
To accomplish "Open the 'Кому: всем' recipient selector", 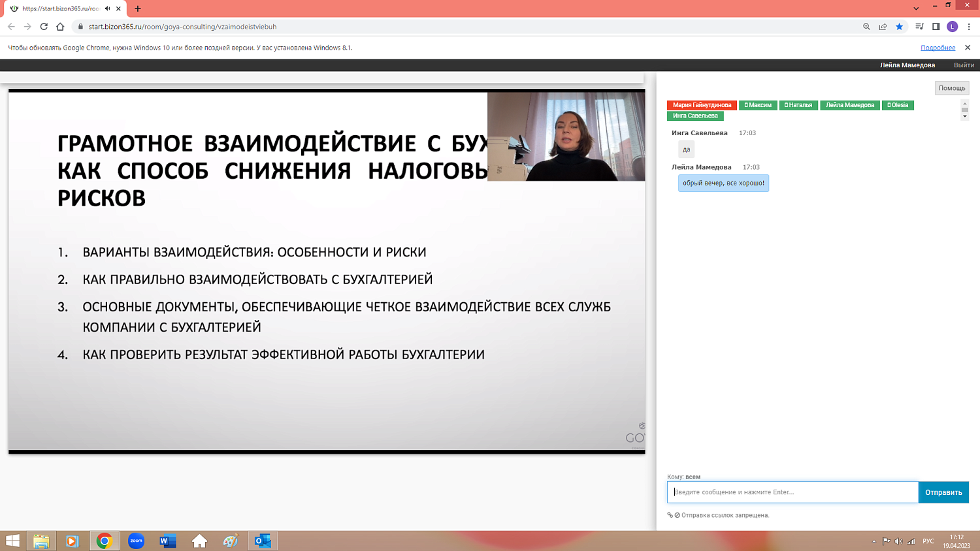I will (684, 477).
